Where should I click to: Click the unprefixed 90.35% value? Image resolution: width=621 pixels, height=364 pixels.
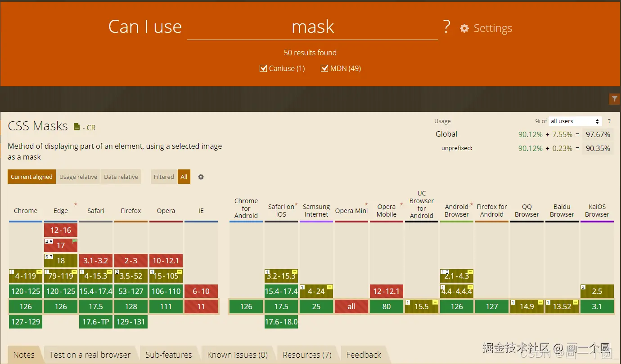[x=598, y=148]
